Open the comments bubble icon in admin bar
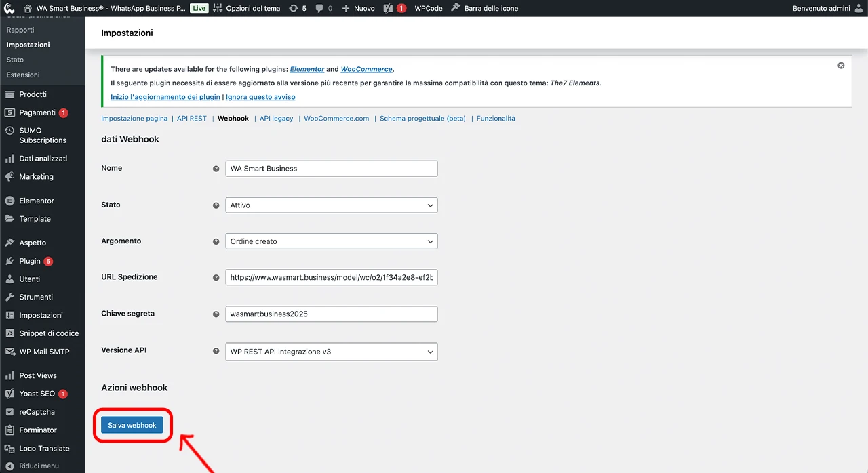This screenshot has height=473, width=868. click(x=319, y=8)
